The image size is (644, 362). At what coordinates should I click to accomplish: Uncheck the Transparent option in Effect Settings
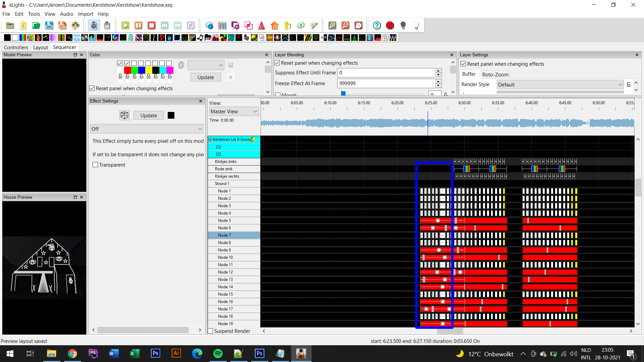tap(95, 165)
